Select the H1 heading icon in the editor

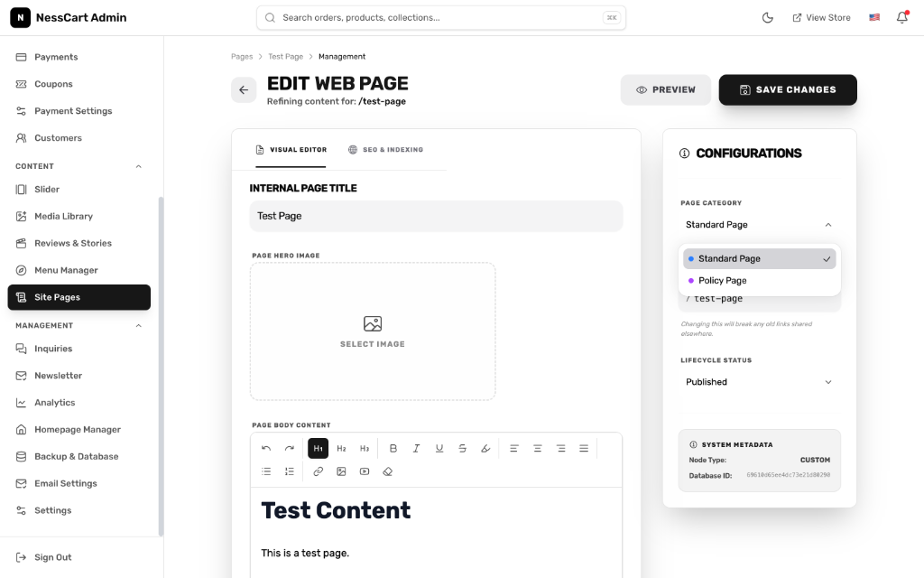pyautogui.click(x=317, y=447)
